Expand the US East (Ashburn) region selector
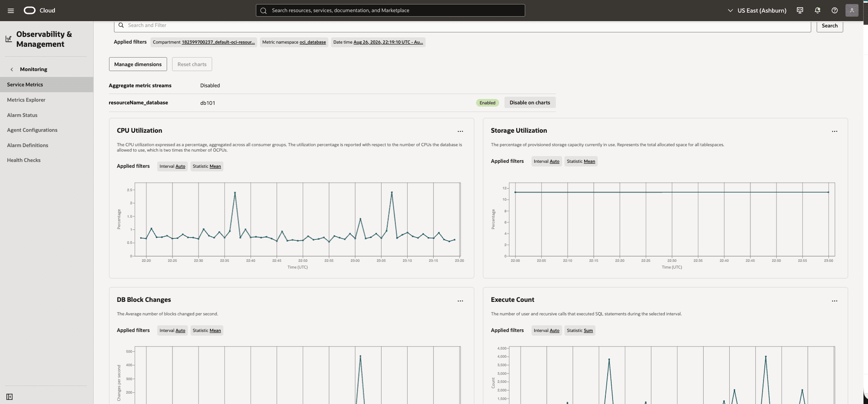This screenshot has width=868, height=404. click(x=757, y=10)
